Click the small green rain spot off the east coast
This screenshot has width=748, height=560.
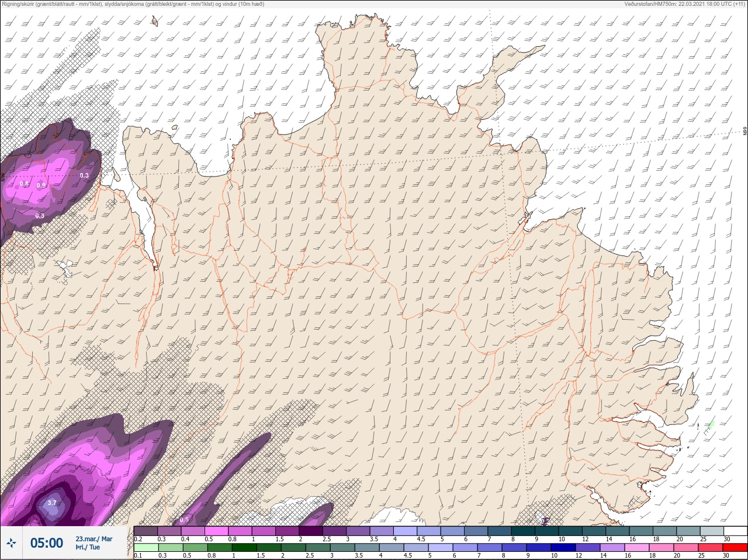(x=711, y=425)
